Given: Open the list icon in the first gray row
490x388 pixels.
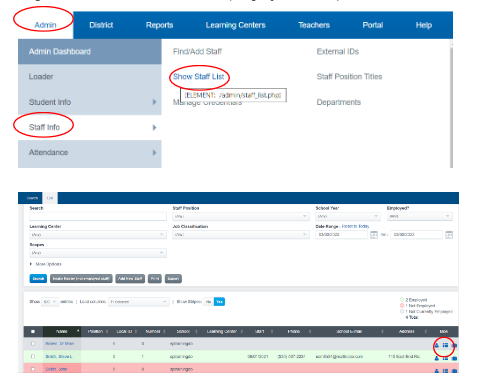Looking at the screenshot, I should click(445, 345).
